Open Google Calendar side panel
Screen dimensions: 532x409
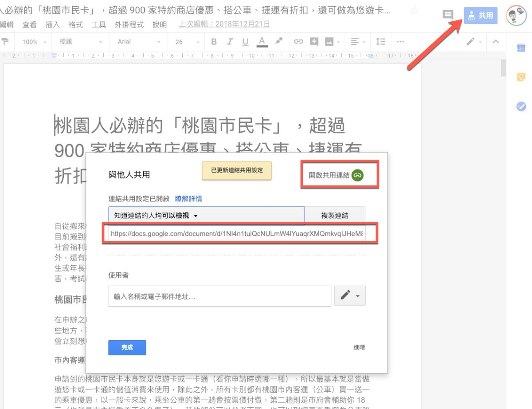[521, 48]
